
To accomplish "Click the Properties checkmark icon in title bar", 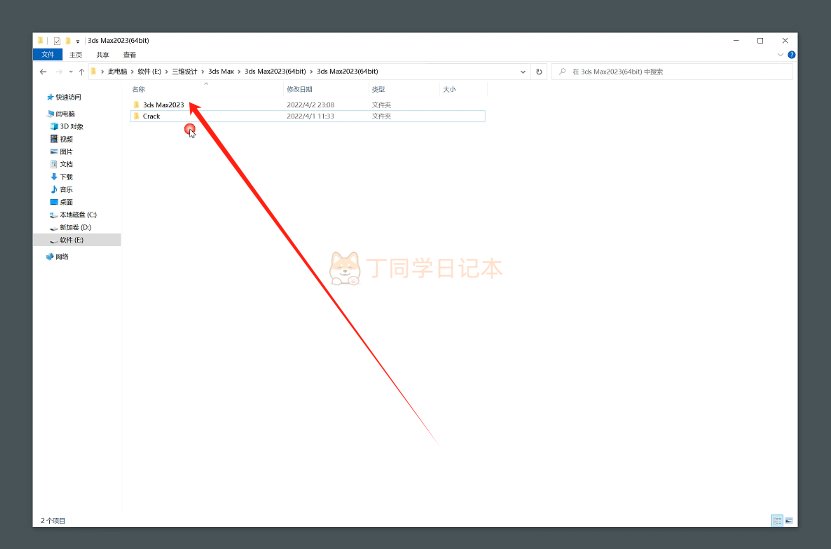I will point(57,41).
